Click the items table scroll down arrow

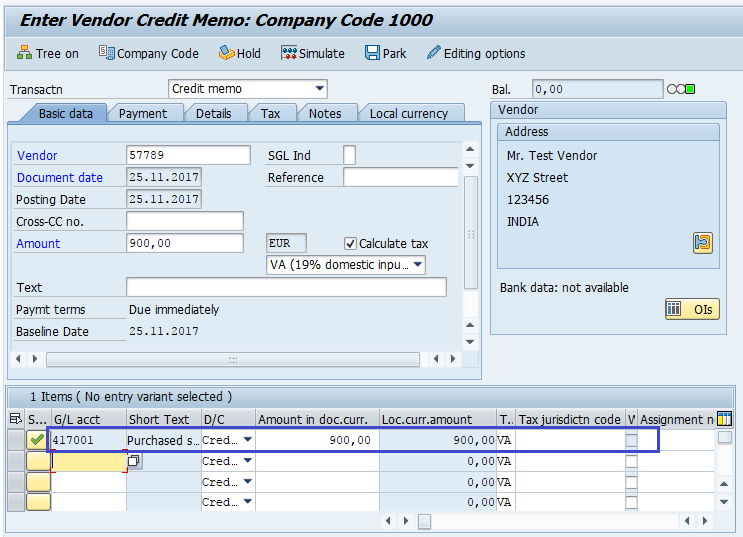[724, 501]
